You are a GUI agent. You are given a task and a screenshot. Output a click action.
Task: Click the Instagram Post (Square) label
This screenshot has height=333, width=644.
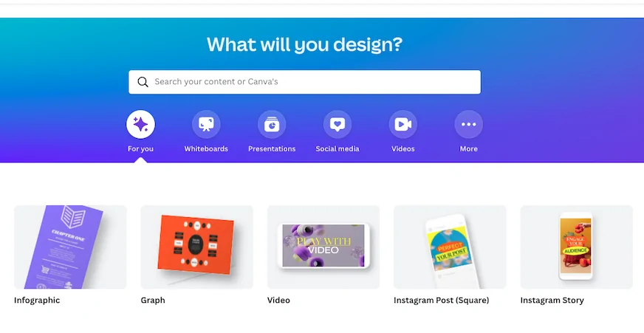pyautogui.click(x=441, y=301)
